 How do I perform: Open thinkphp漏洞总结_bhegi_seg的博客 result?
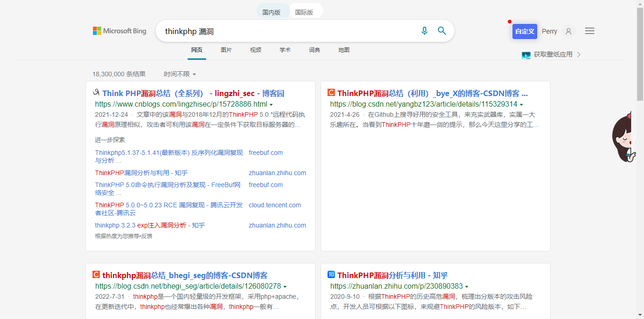(x=185, y=275)
